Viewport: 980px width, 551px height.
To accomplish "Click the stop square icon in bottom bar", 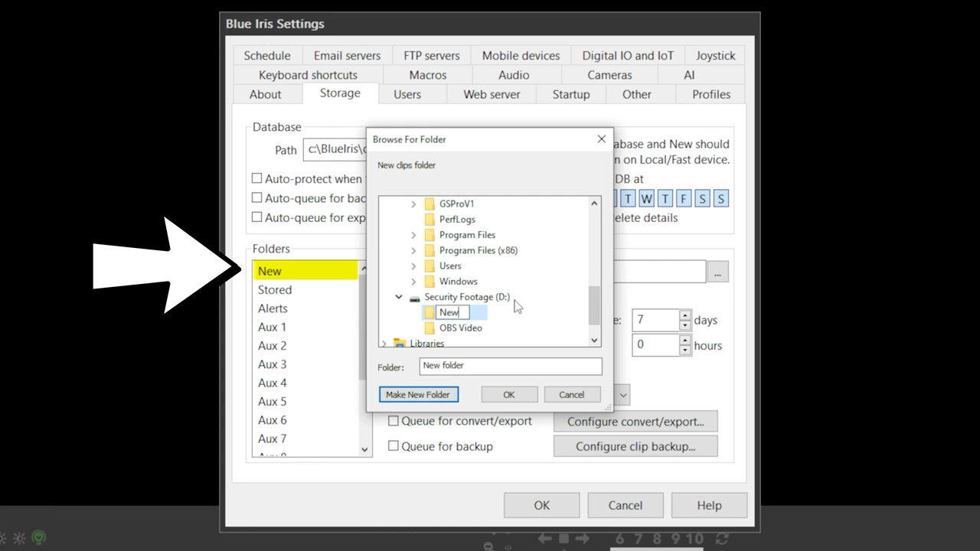I will 563,538.
